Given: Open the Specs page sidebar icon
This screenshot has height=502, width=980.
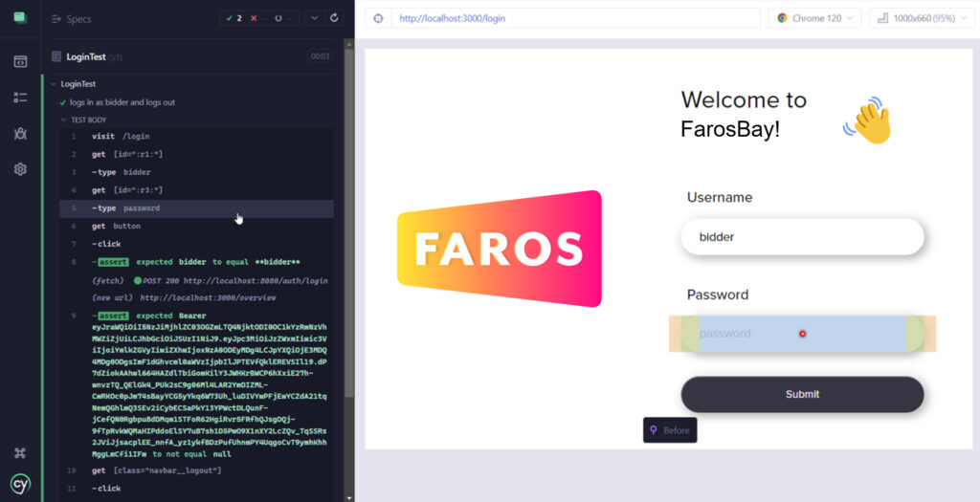Looking at the screenshot, I should 20,61.
